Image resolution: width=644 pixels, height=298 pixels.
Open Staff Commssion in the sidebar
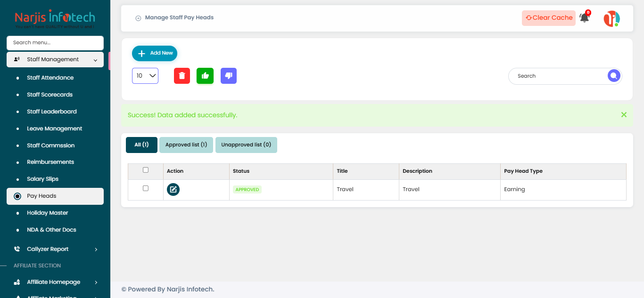(x=51, y=145)
